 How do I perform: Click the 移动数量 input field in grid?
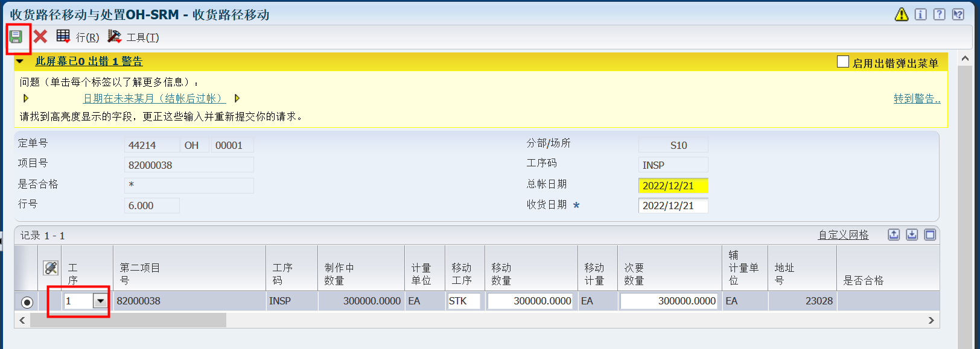pyautogui.click(x=531, y=301)
